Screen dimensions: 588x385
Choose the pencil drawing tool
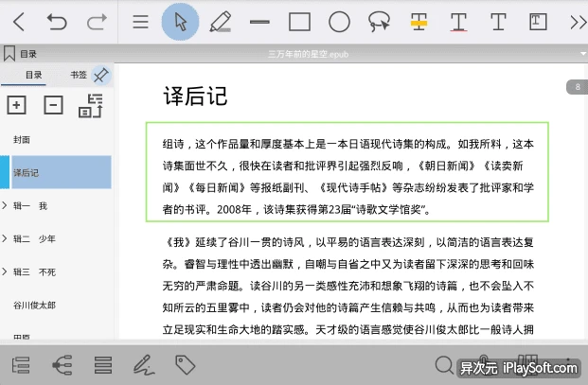(220, 22)
